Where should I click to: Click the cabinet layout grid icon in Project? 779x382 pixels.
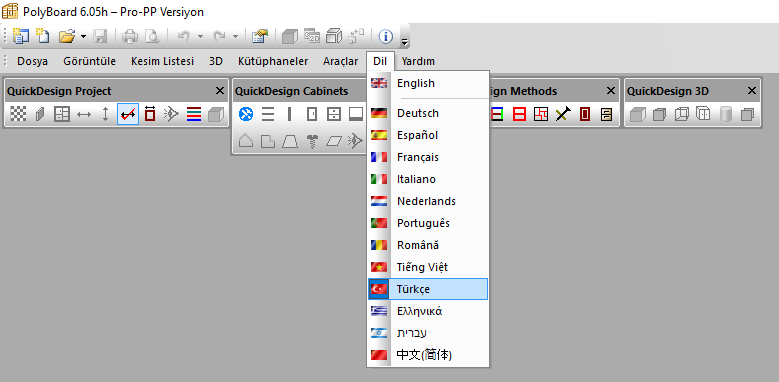point(62,114)
